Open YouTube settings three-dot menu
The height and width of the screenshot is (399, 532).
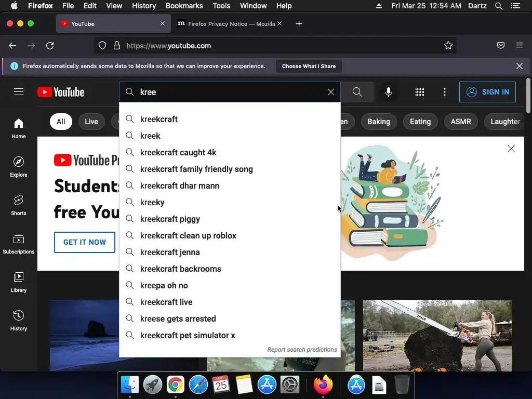click(x=445, y=92)
